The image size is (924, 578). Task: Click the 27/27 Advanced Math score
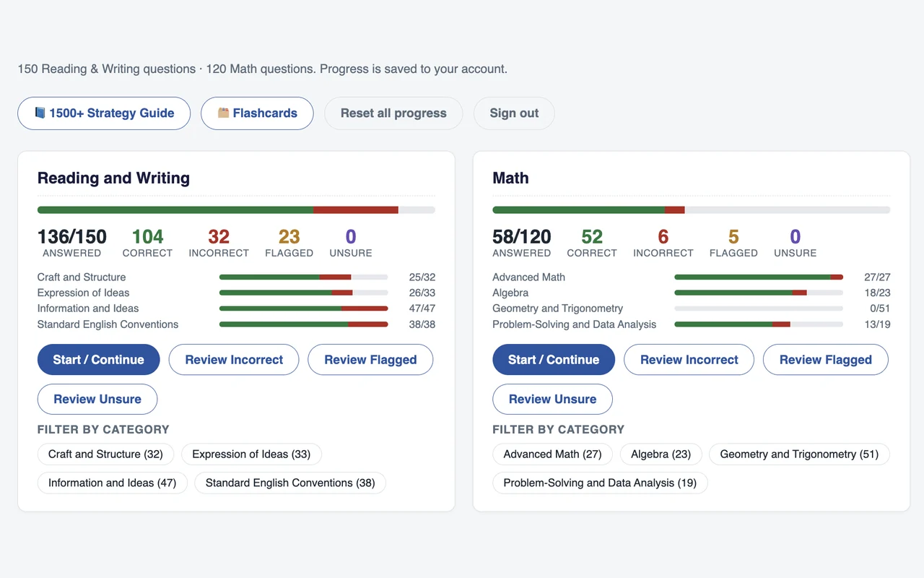(877, 277)
